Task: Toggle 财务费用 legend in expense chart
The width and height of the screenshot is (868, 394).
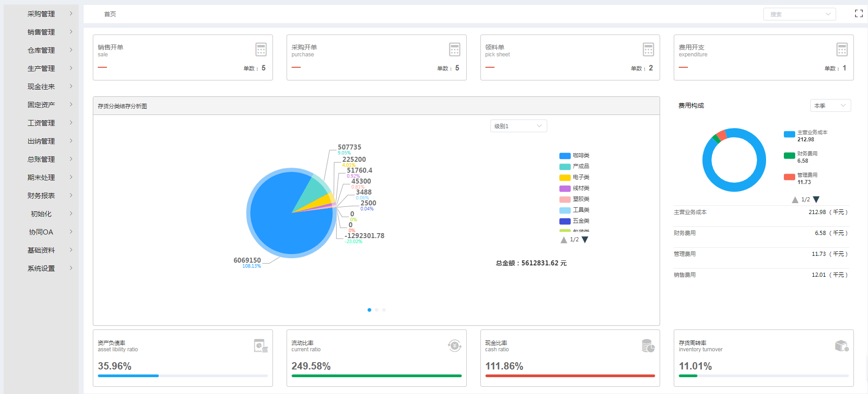Action: [x=800, y=157]
